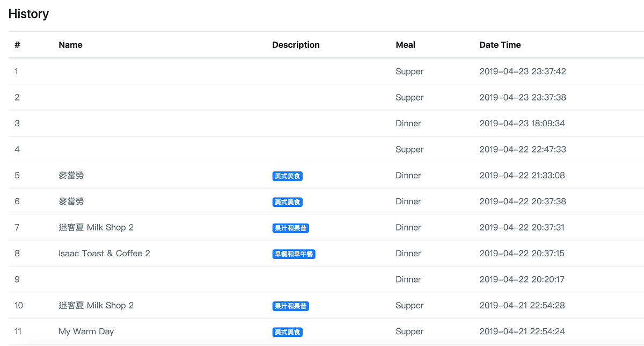
Task: Select the 美式美食 badge in row 6
Action: [287, 202]
